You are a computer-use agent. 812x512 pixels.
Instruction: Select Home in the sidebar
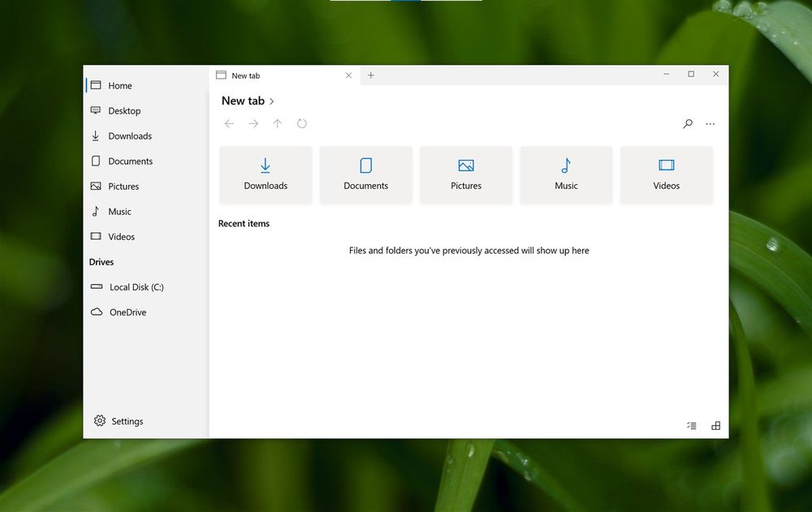coord(119,86)
